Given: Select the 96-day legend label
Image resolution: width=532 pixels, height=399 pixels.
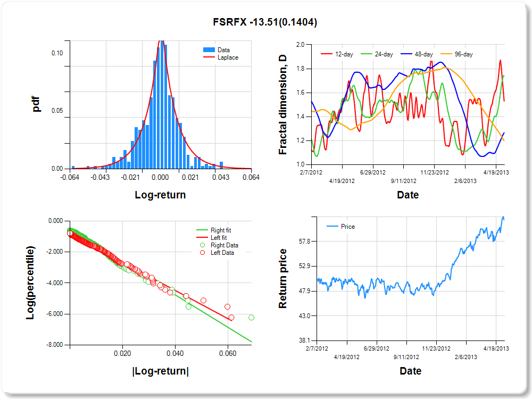Looking at the screenshot, I should tap(463, 54).
